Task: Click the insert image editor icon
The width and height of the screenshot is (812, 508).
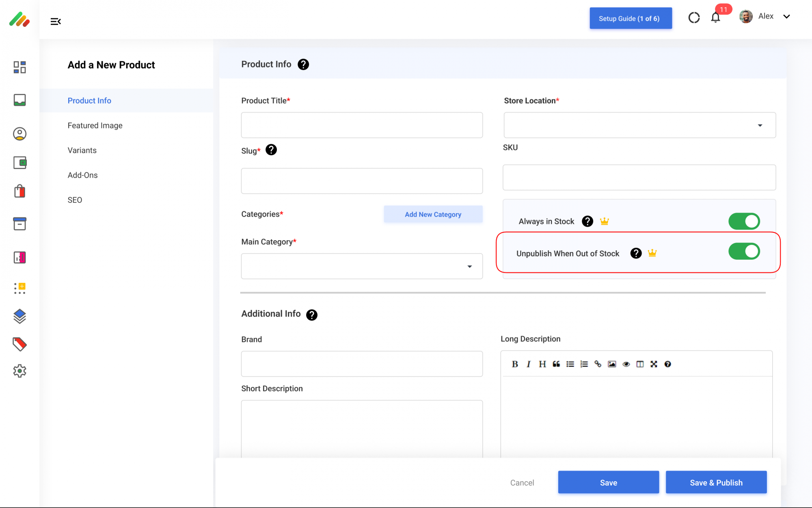Action: [x=612, y=364]
